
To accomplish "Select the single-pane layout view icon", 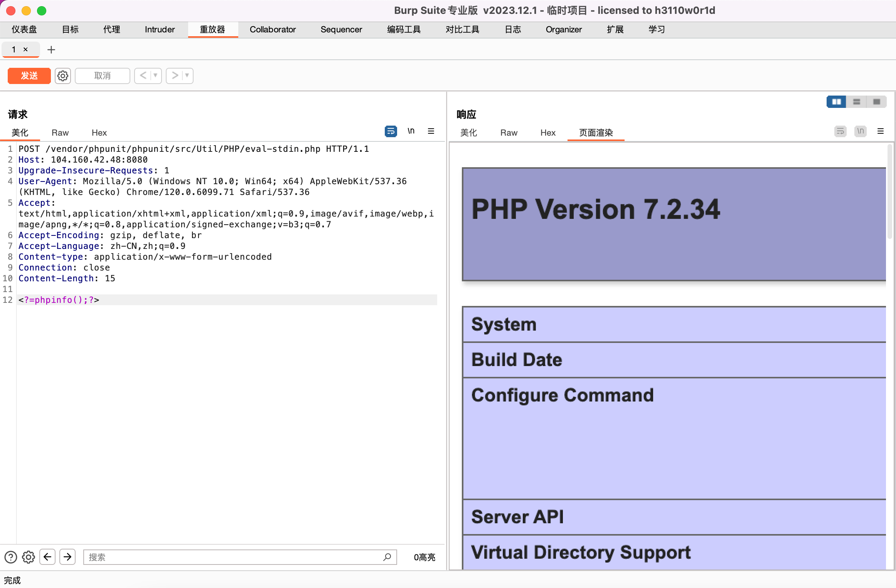I will [x=877, y=101].
